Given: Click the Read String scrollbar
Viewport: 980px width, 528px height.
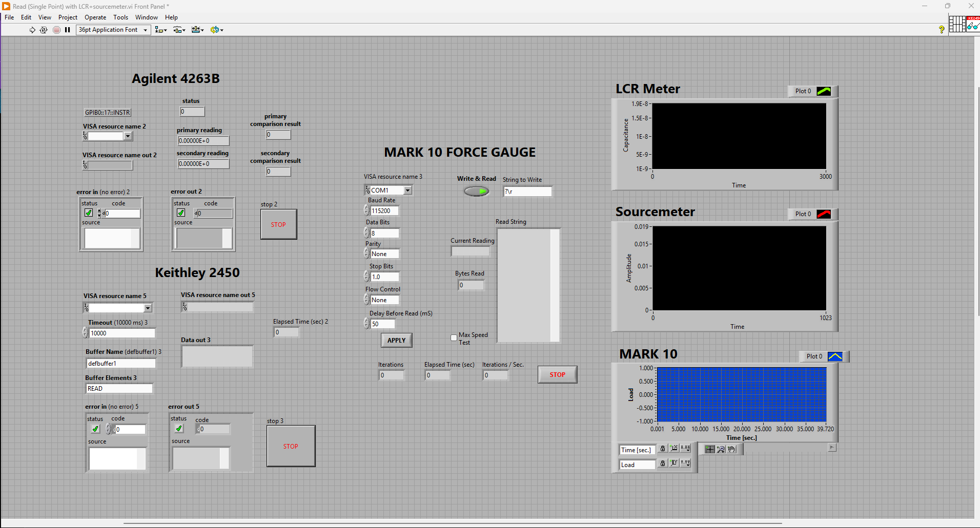Looking at the screenshot, I should [555, 285].
